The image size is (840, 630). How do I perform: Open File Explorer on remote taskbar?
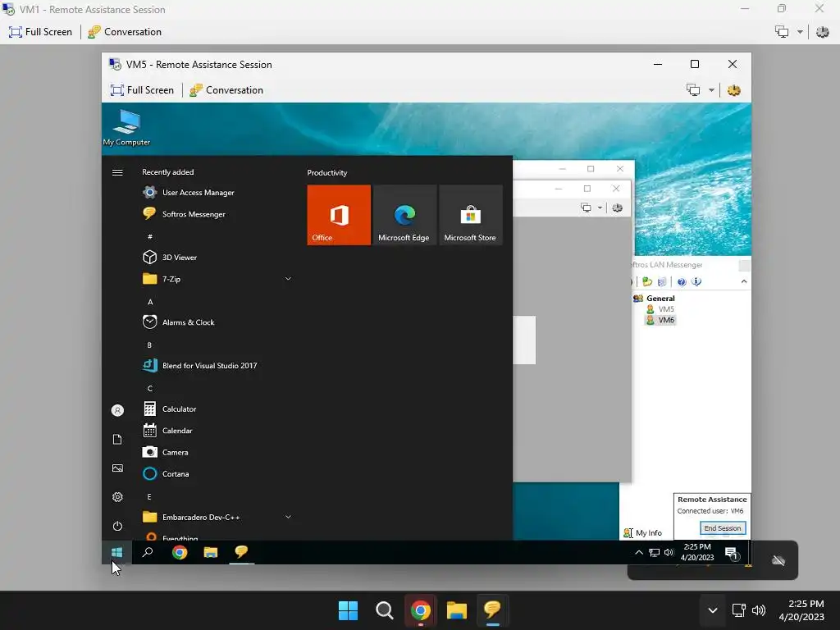point(211,552)
